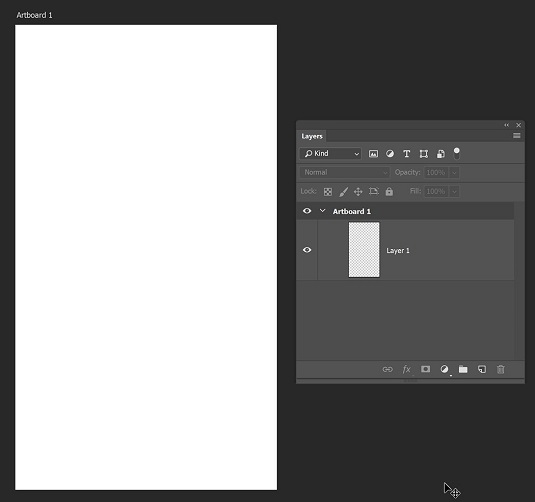The height and width of the screenshot is (502, 535).
Task: Toggle layer filtering on/off switch
Action: pyautogui.click(x=457, y=154)
